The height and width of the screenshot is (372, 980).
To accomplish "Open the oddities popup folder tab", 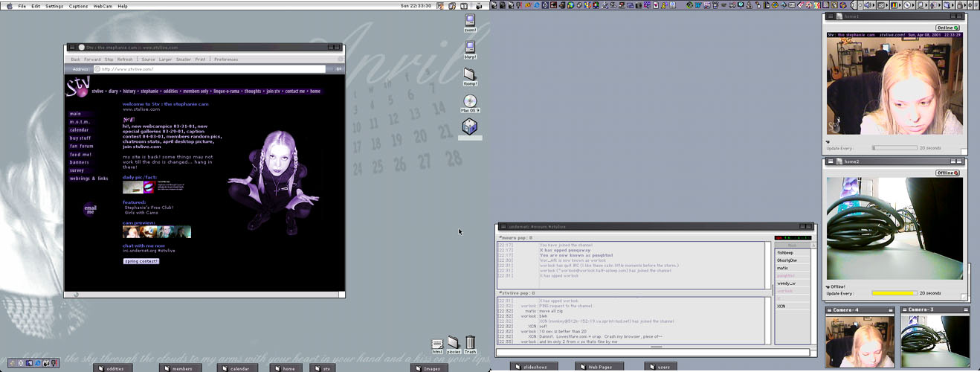I will coord(113,368).
